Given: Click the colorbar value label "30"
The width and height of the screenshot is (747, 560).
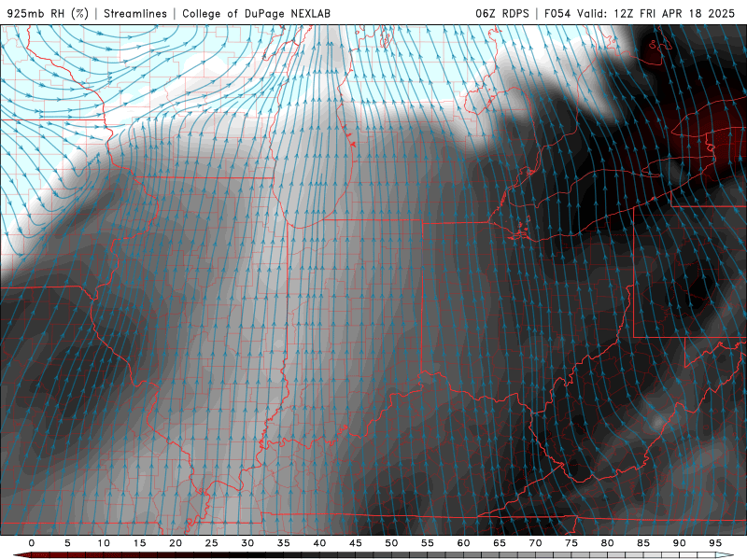Looking at the screenshot, I should (x=247, y=543).
